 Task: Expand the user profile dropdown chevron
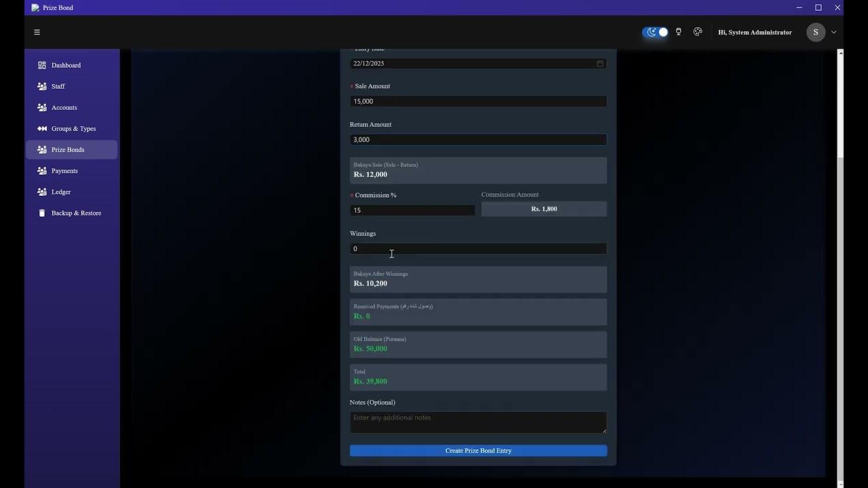833,32
